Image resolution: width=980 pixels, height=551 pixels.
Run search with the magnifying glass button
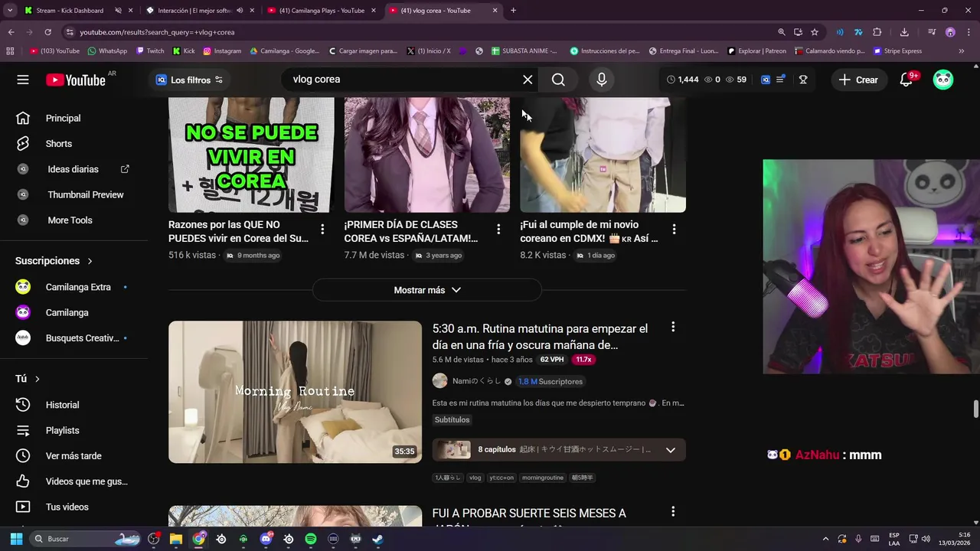click(558, 80)
